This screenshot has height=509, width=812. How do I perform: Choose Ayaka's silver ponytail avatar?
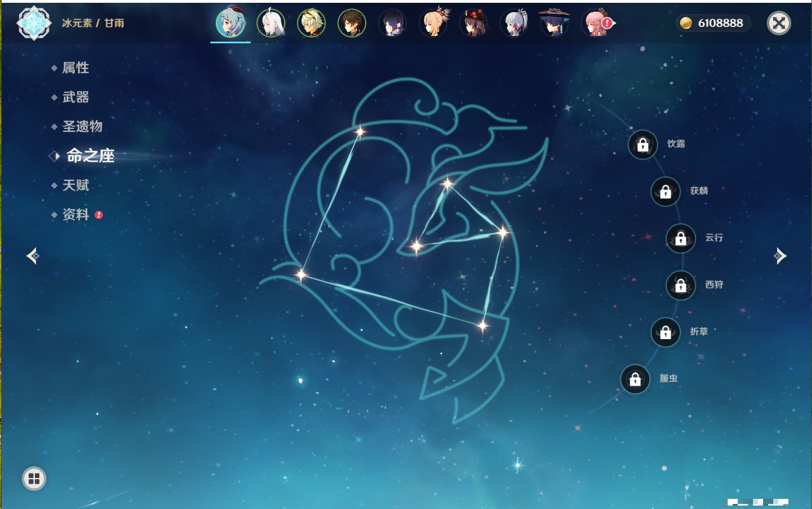[x=515, y=23]
